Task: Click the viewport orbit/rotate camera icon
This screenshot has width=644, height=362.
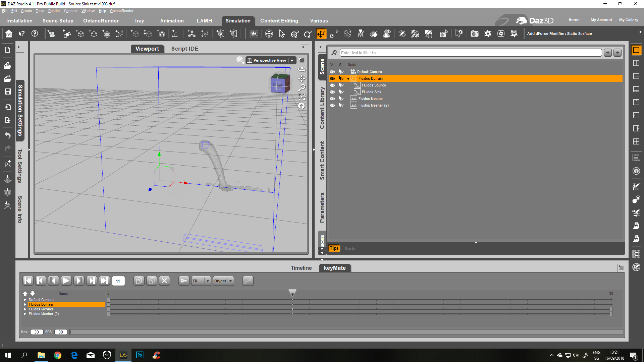Action: click(302, 69)
